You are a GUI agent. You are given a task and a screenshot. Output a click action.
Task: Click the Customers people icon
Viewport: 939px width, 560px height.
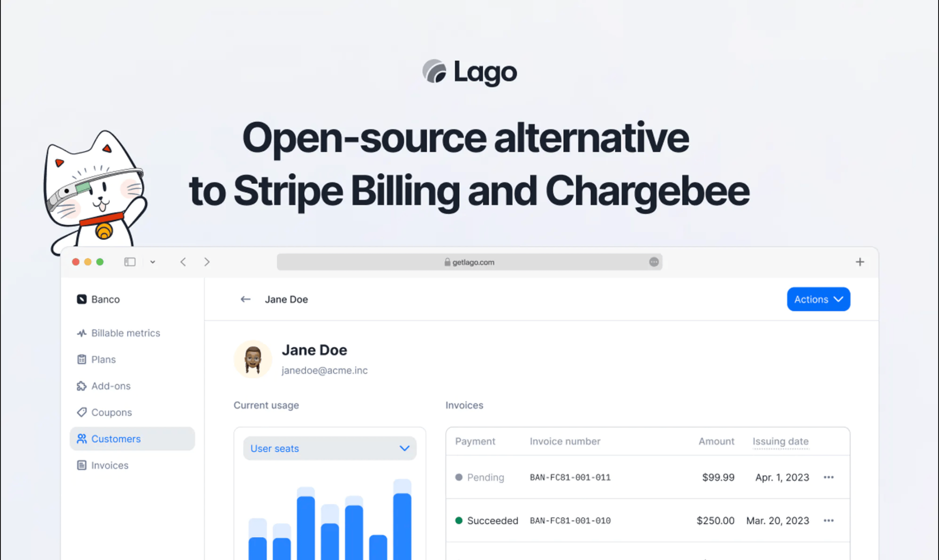pos(82,439)
